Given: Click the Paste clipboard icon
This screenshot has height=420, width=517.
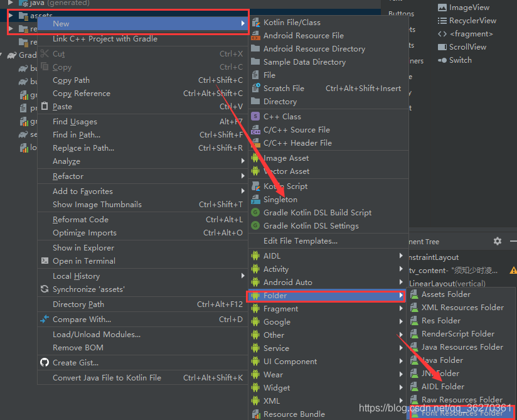Looking at the screenshot, I should [45, 106].
